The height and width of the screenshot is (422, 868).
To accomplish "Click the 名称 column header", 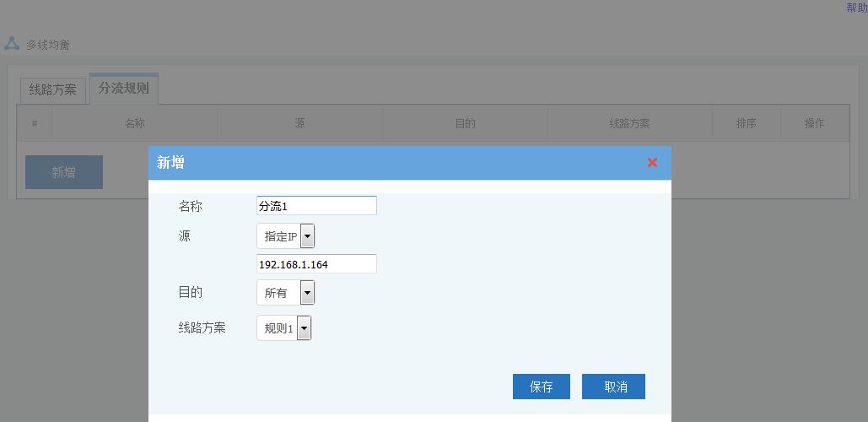I will [135, 123].
